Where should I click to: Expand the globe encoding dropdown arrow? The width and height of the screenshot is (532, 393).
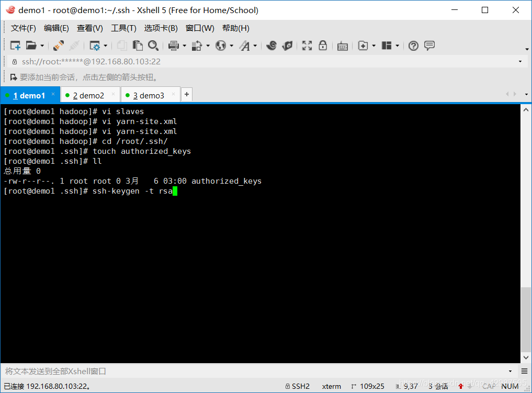point(232,46)
